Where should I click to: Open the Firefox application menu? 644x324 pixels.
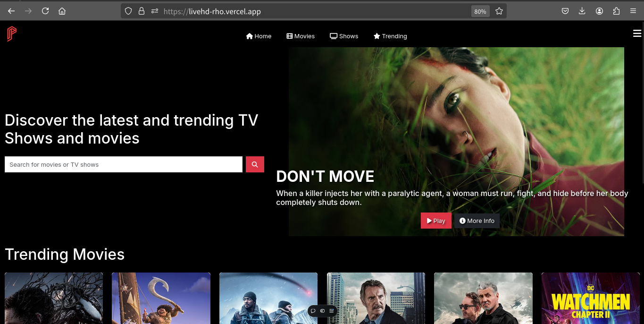(x=633, y=11)
